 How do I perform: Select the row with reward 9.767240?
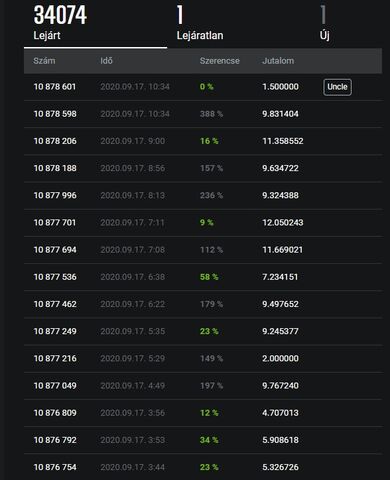pos(203,386)
